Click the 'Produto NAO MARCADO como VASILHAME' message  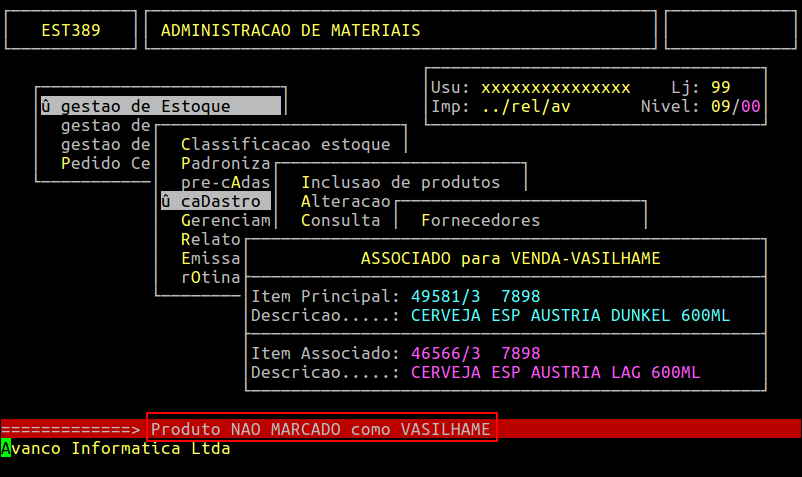click(x=321, y=429)
